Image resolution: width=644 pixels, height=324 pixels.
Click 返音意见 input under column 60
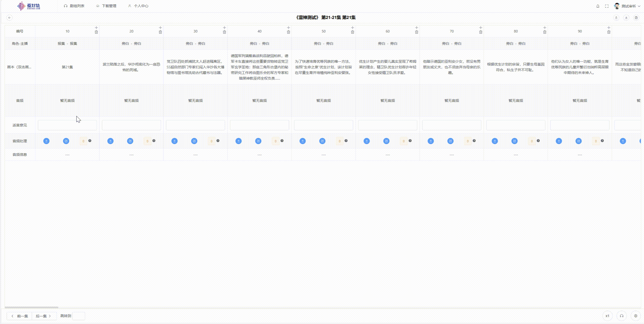pyautogui.click(x=388, y=125)
